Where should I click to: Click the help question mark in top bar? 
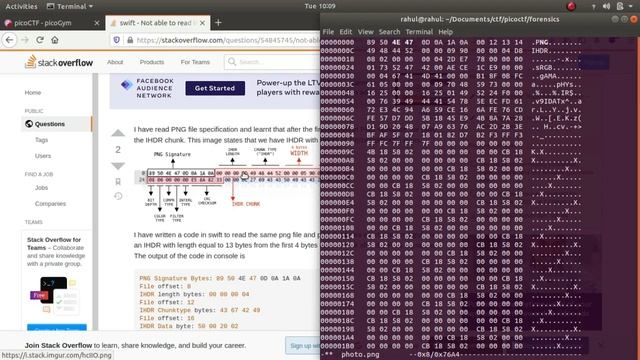tap(593, 7)
